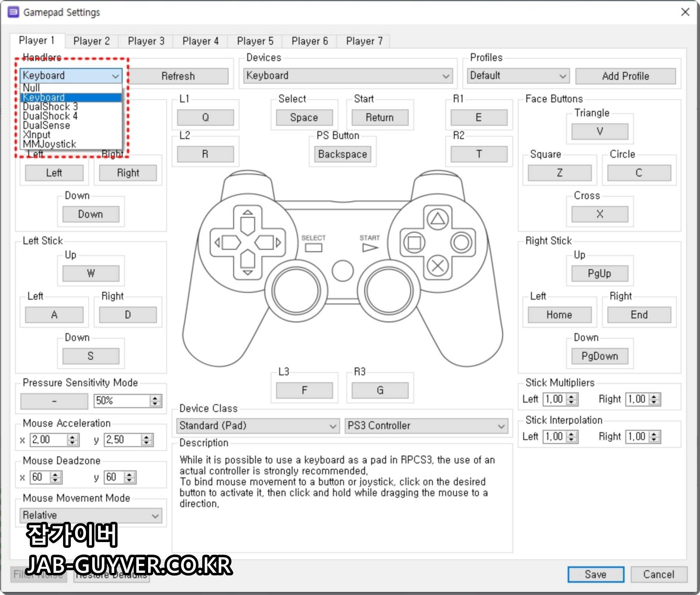Image resolution: width=700 pixels, height=595 pixels.
Task: Choose DualShock 4 handler option
Action: click(71, 116)
